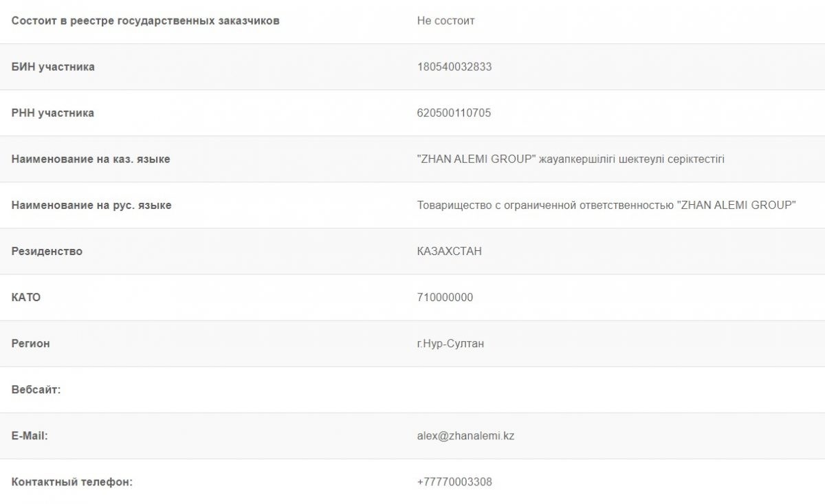The width and height of the screenshot is (825, 504).
Task: Click the "E-Mail:" row label
Action: pos(30,435)
